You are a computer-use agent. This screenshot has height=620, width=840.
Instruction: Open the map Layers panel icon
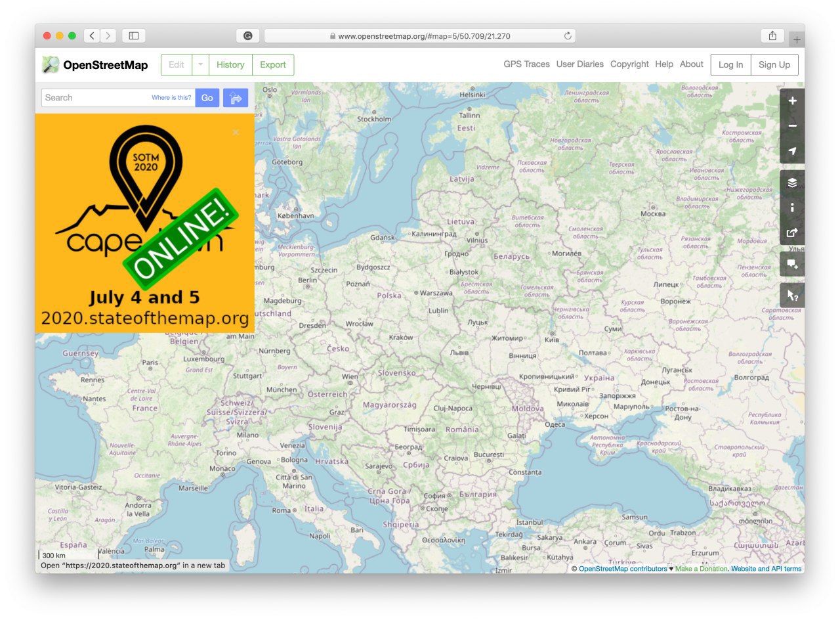click(792, 183)
